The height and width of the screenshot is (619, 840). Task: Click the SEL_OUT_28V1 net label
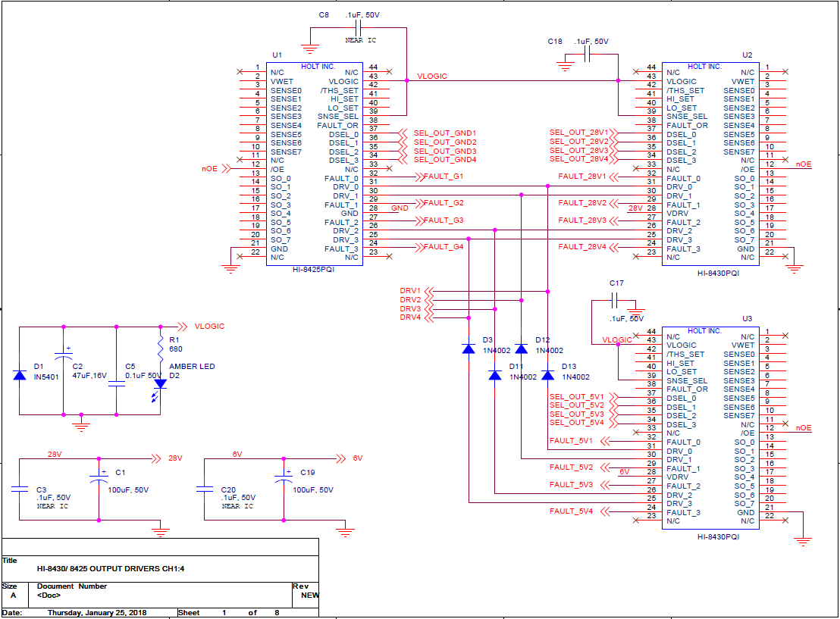[x=578, y=133]
